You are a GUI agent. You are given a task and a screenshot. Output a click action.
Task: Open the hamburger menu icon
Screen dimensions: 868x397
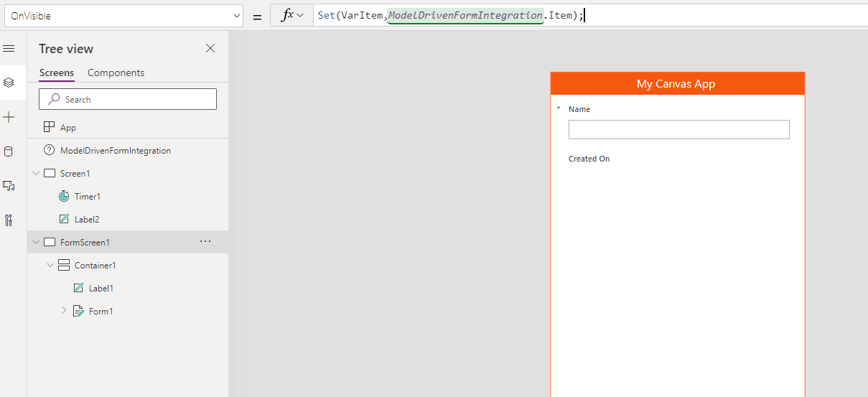[x=9, y=49]
